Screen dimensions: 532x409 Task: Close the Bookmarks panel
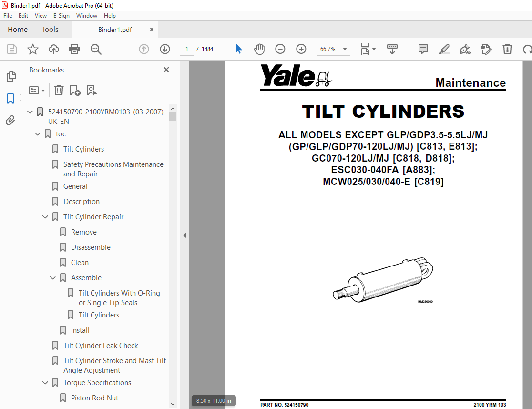(x=166, y=70)
